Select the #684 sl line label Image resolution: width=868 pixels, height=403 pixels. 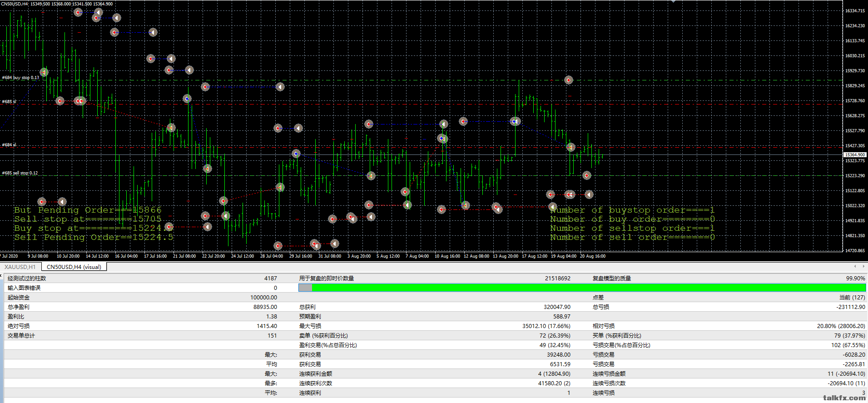[x=9, y=145]
